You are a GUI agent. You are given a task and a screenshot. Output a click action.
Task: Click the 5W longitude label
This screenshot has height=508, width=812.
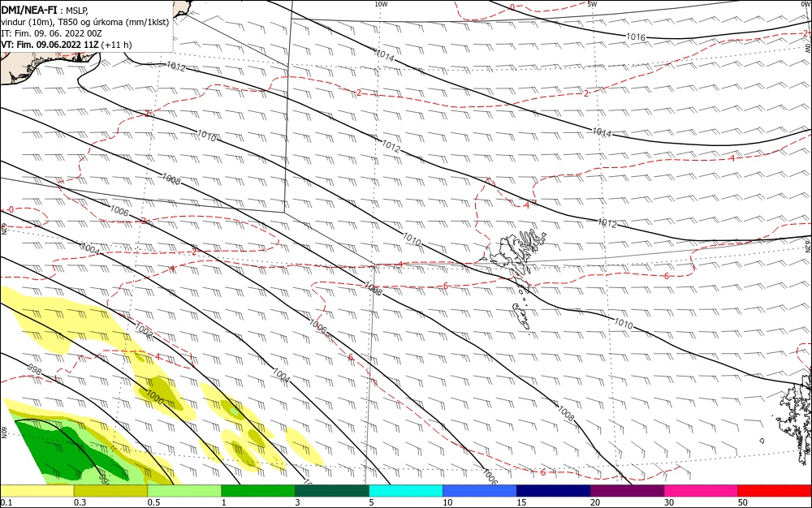tap(593, 4)
